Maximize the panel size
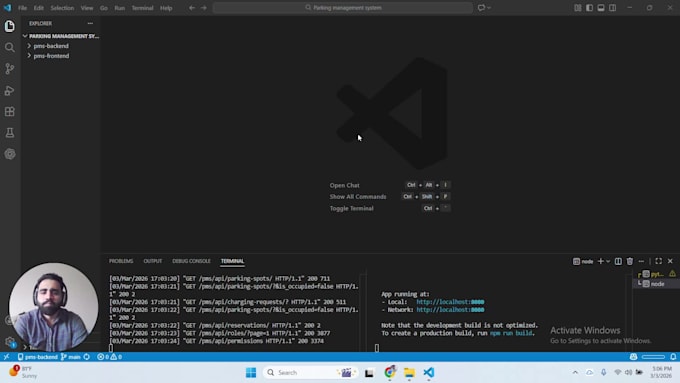680x383 pixels. (659, 261)
